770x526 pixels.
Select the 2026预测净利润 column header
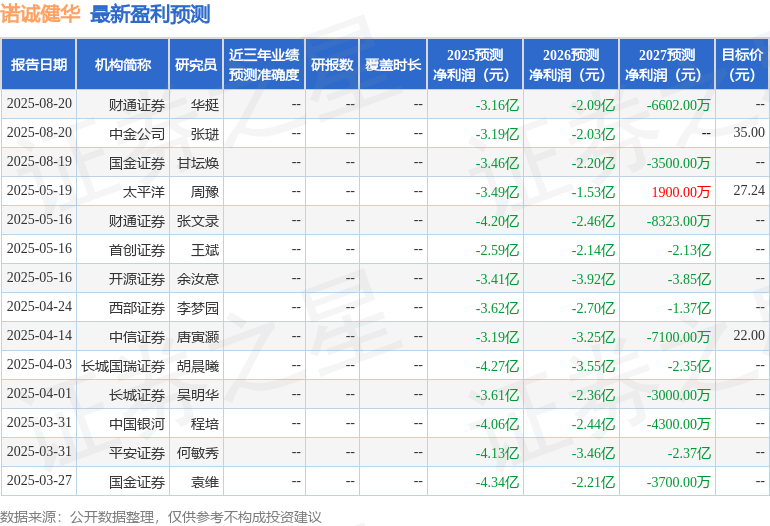tap(571, 64)
